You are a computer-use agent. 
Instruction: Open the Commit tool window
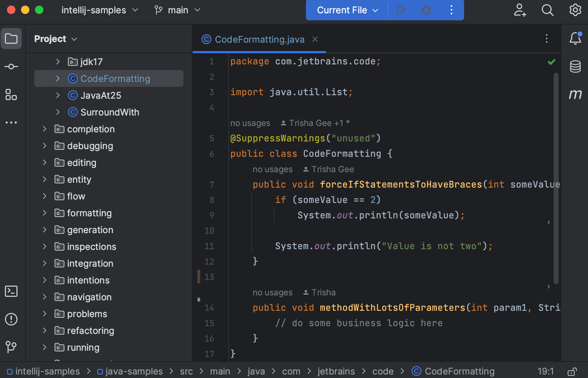pos(11,66)
